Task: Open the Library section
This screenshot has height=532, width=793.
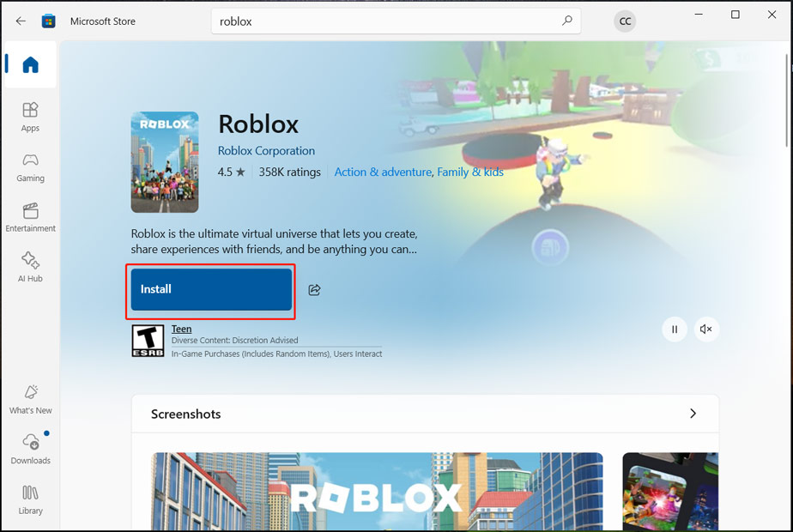Action: point(30,499)
